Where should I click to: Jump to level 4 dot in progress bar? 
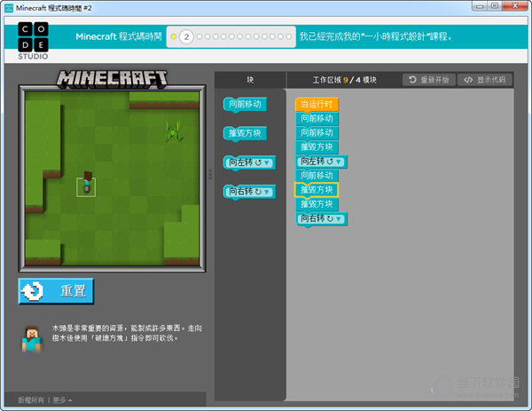[x=207, y=36]
